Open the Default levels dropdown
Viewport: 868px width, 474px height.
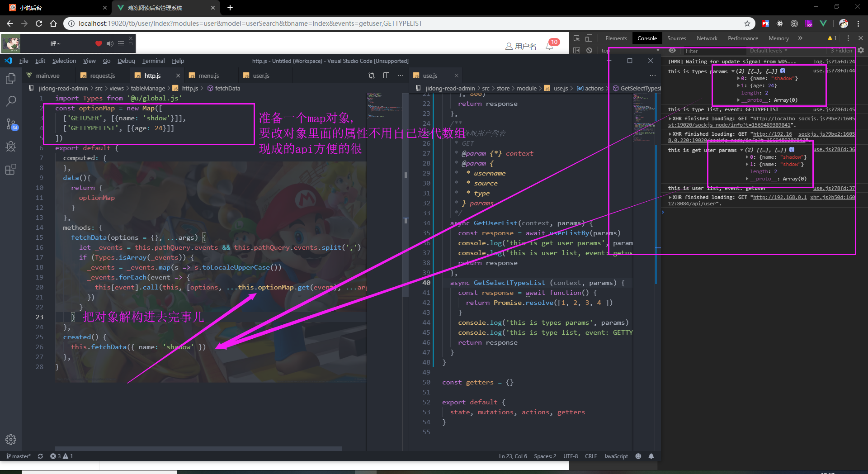pyautogui.click(x=769, y=51)
